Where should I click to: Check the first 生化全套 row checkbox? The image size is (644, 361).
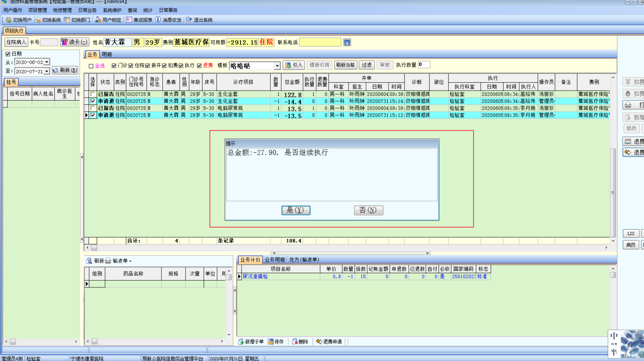click(93, 94)
